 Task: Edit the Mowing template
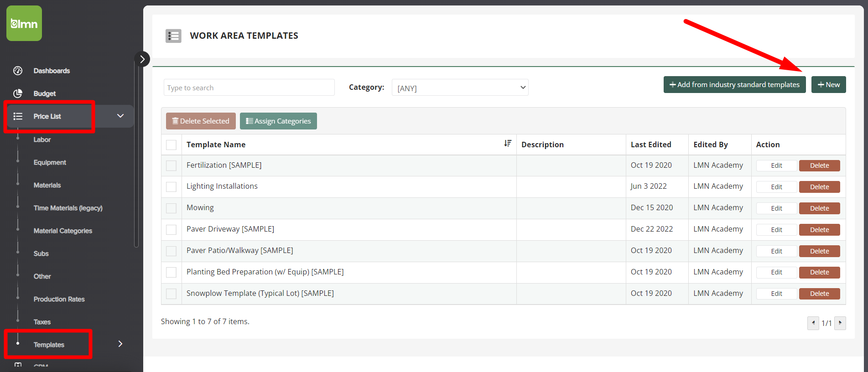point(776,208)
